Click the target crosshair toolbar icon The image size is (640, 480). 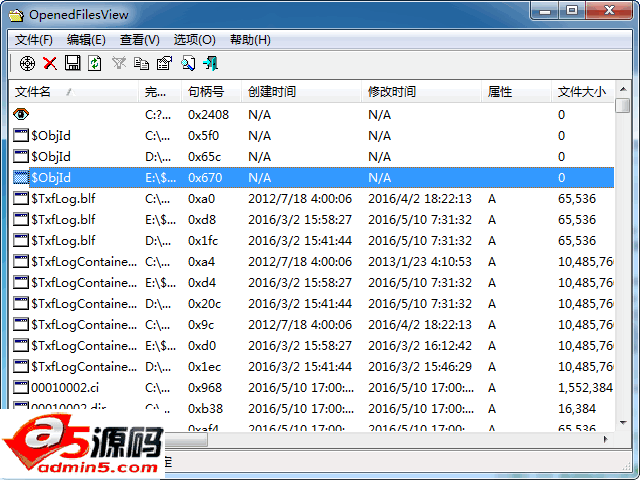click(x=27, y=63)
